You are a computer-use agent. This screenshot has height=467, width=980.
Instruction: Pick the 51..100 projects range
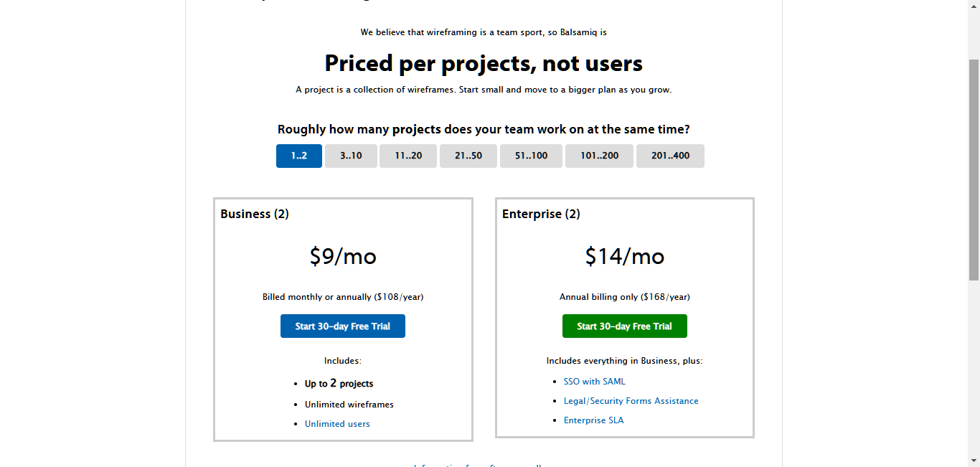pos(531,156)
